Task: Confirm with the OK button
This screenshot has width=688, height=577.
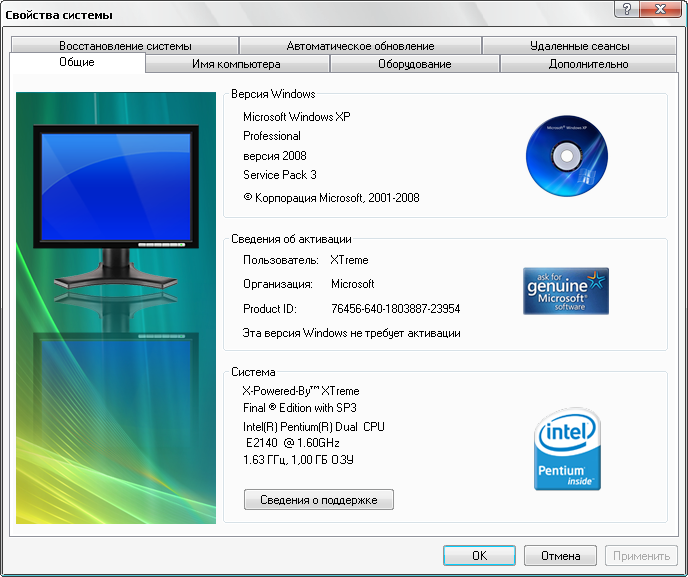Action: point(479,555)
